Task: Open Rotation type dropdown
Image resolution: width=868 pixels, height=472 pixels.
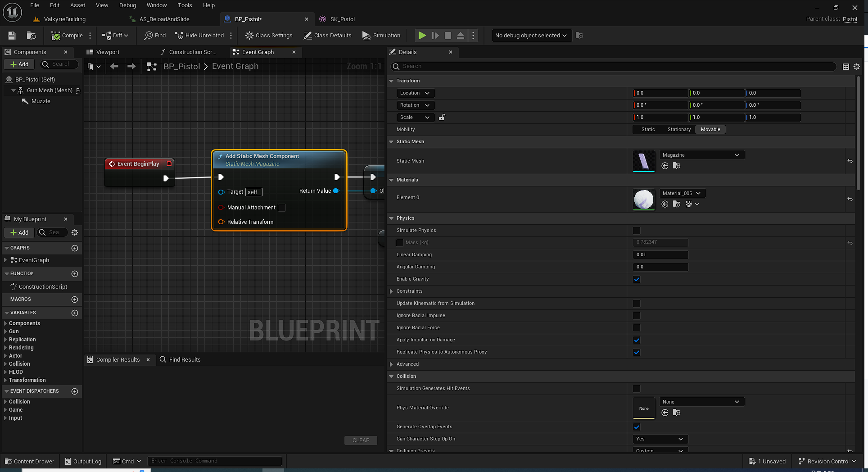Action: (x=416, y=105)
